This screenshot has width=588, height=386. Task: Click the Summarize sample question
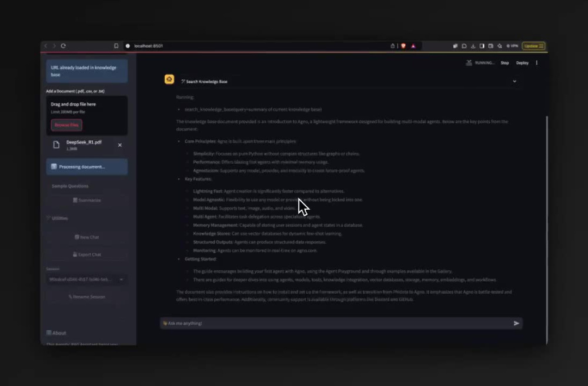86,200
